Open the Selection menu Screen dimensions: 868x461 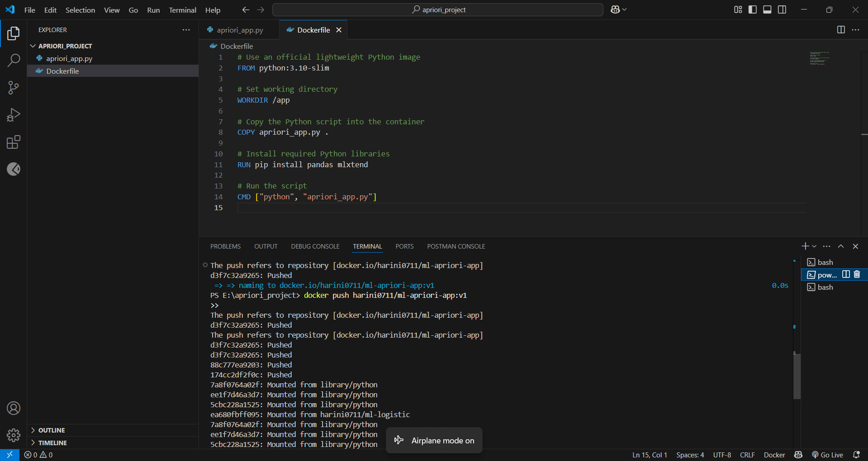click(80, 10)
